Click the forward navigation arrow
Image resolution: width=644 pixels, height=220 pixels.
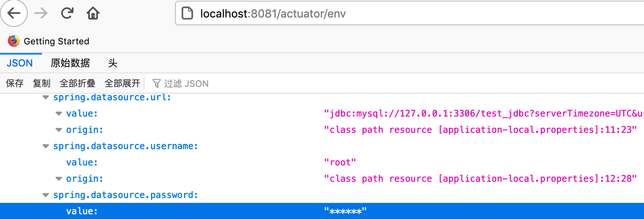point(41,13)
